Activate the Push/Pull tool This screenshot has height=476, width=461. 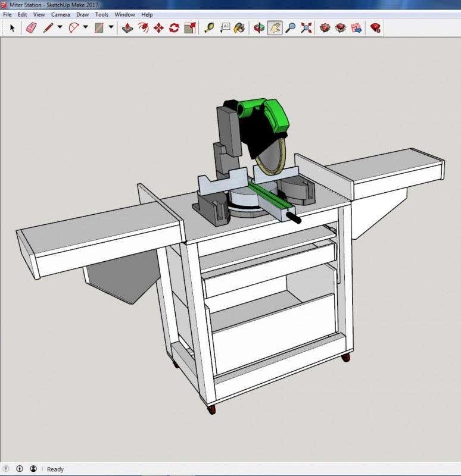(127, 27)
